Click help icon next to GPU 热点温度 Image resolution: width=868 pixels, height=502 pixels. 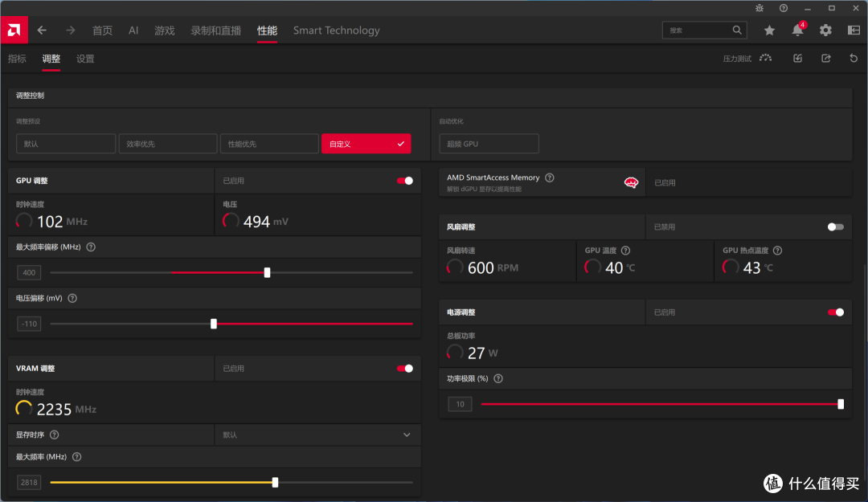[x=777, y=250]
